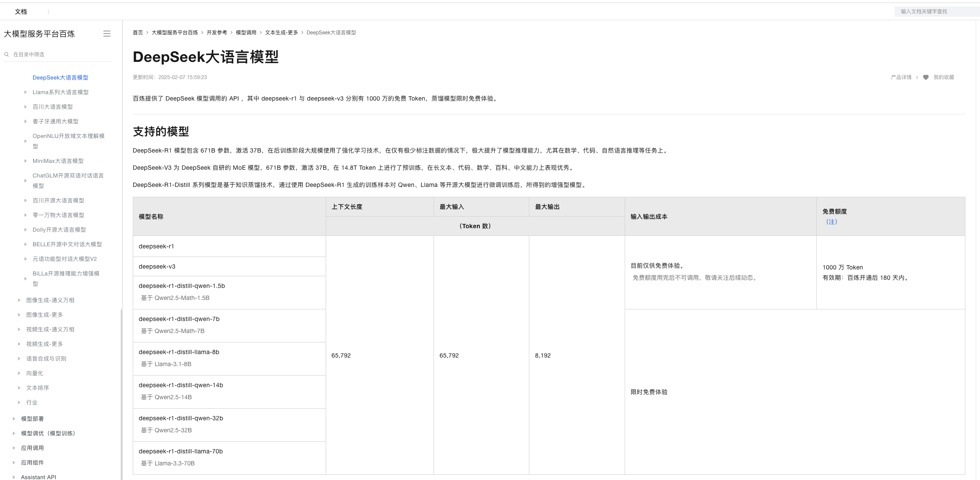Expand the 模型部署 section triangle
The image size is (980, 480).
[x=14, y=419]
